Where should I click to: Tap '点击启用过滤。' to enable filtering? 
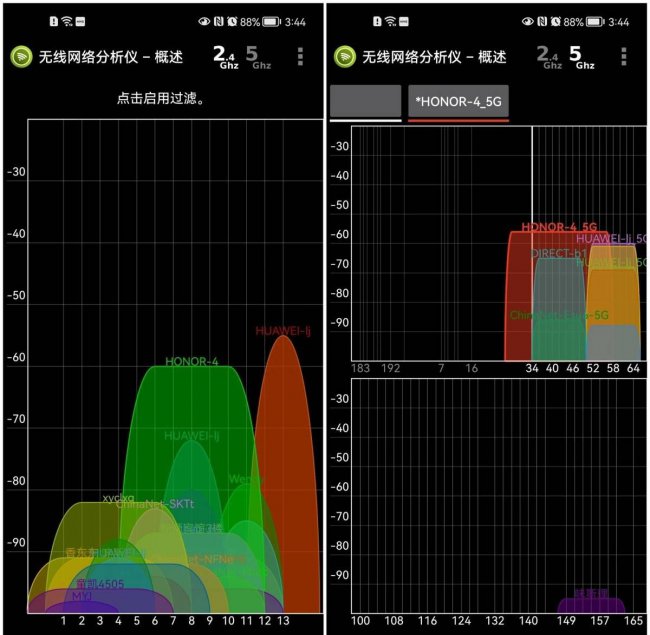click(x=161, y=98)
